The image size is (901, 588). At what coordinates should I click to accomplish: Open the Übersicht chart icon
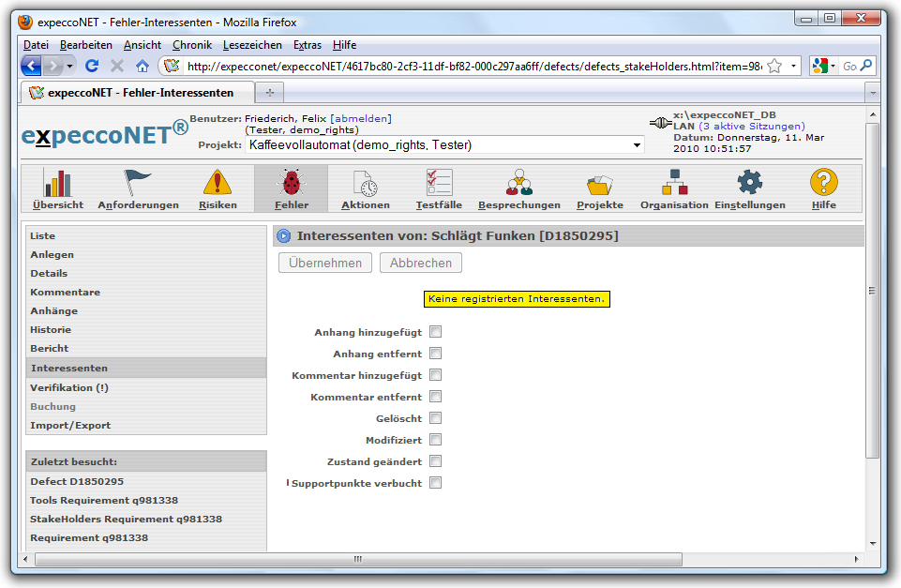[58, 184]
